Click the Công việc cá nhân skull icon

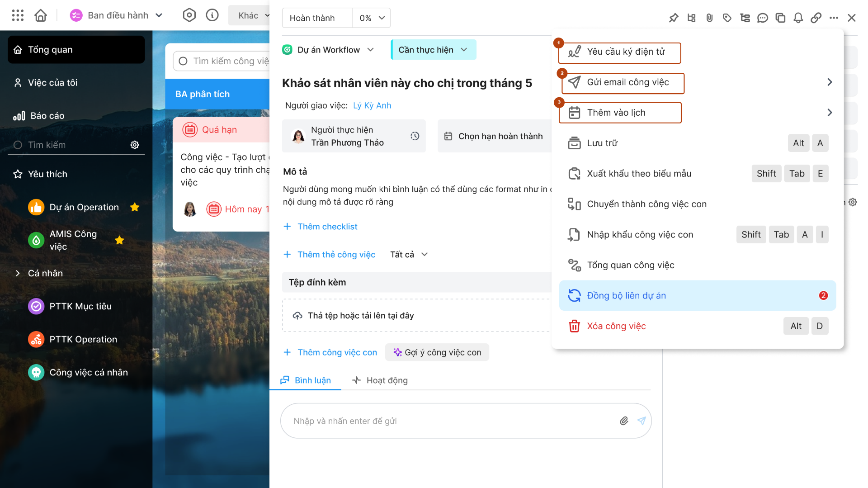pos(36,372)
